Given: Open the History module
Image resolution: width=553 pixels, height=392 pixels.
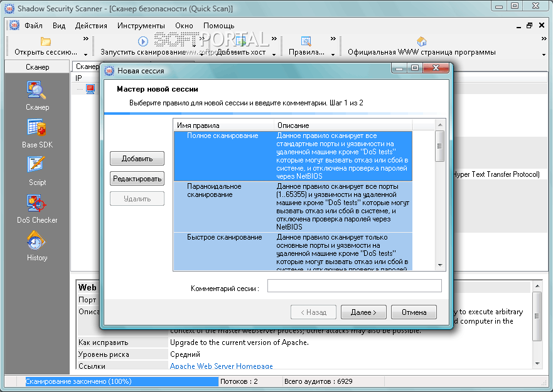Looking at the screenshot, I should pyautogui.click(x=36, y=246).
